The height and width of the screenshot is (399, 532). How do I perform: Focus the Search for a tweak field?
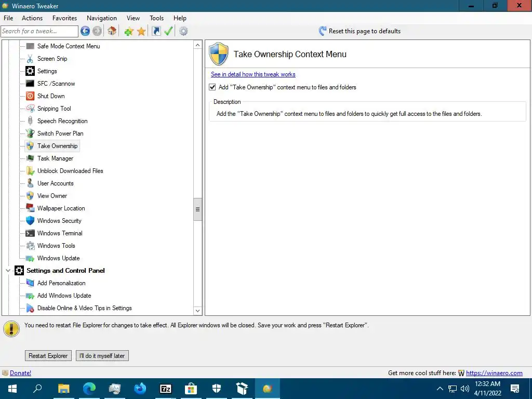click(x=39, y=31)
